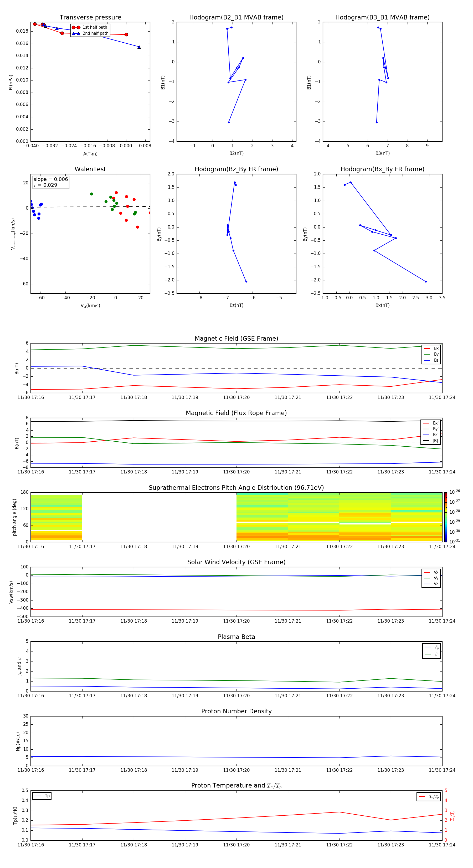Viewport: 473px width, 868px height.
Task: Click the 'Hodogram(Bx_By FR frame)' title
Action: [x=382, y=169]
